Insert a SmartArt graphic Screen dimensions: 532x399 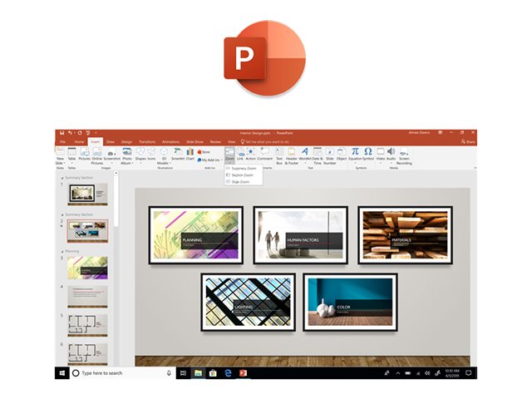click(x=177, y=154)
